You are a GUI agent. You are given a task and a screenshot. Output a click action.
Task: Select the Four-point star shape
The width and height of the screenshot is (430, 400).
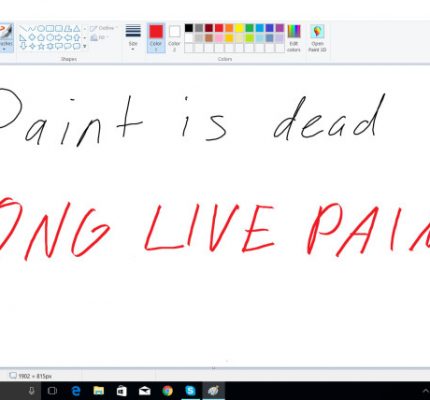(x=32, y=46)
